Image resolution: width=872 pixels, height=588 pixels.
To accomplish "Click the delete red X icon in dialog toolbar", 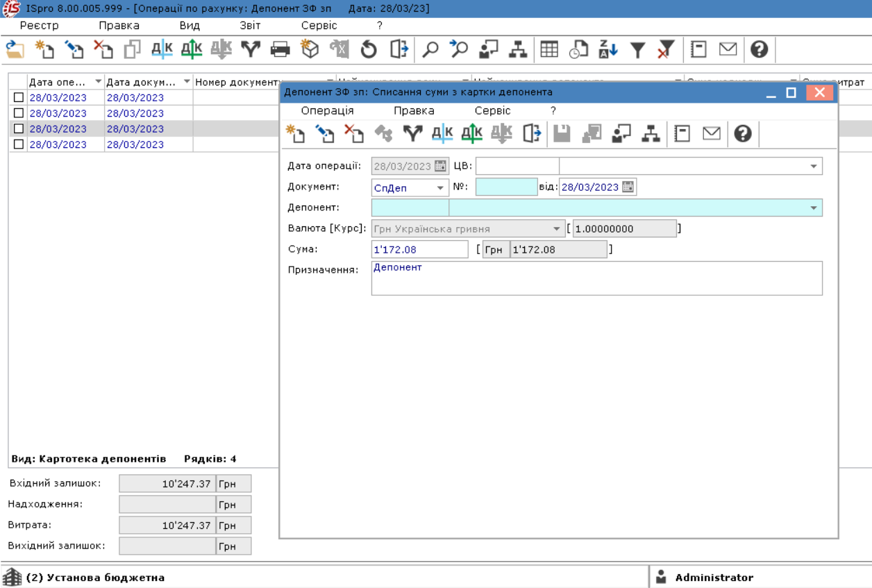I will tap(354, 133).
